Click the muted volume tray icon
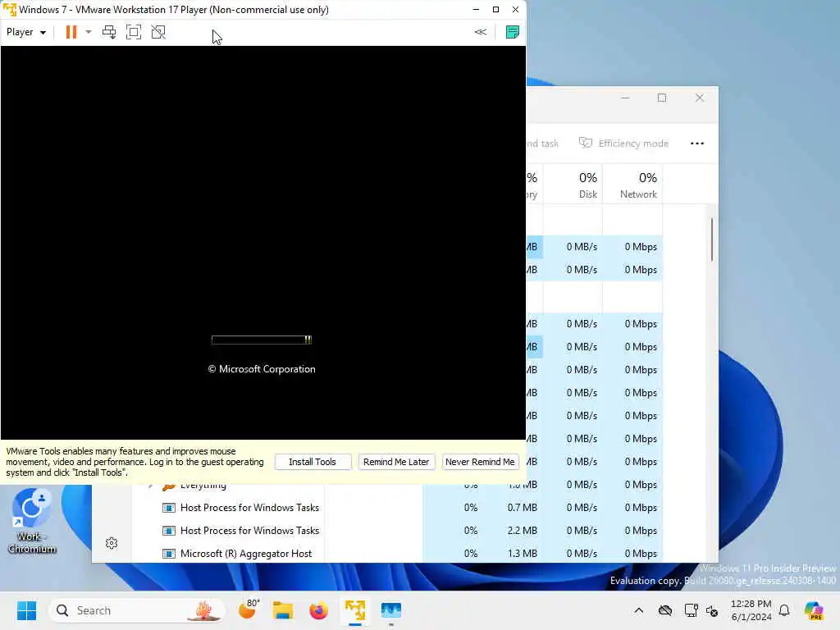840x630 pixels. click(712, 610)
